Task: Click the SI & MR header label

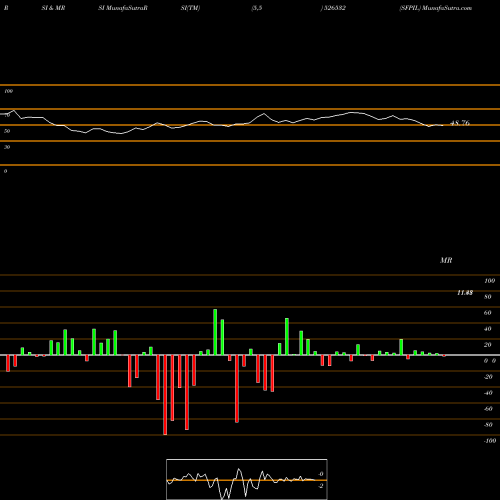Action: click(53, 8)
